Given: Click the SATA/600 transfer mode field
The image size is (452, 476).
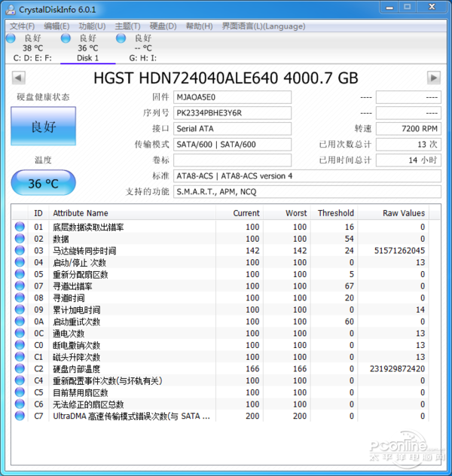Looking at the screenshot, I should coord(232,145).
